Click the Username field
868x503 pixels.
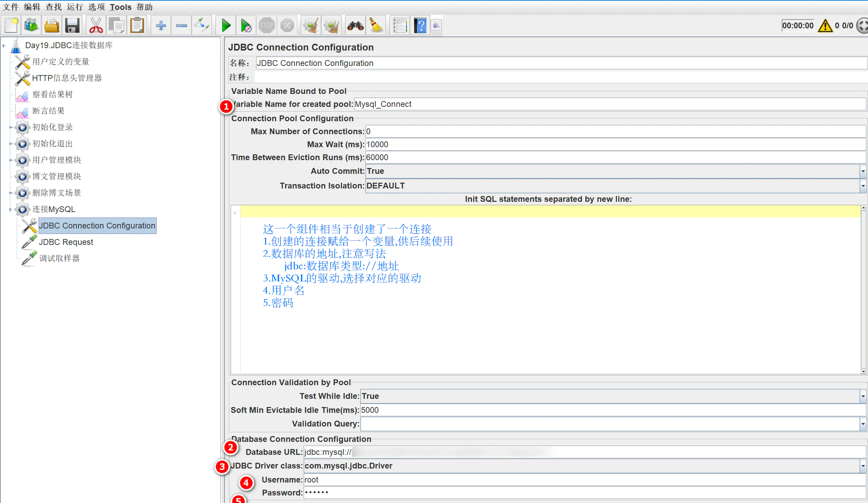pos(584,480)
